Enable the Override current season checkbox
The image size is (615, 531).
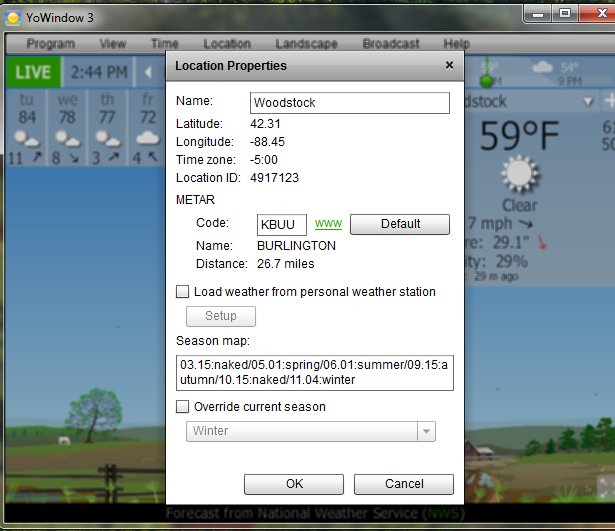point(182,407)
